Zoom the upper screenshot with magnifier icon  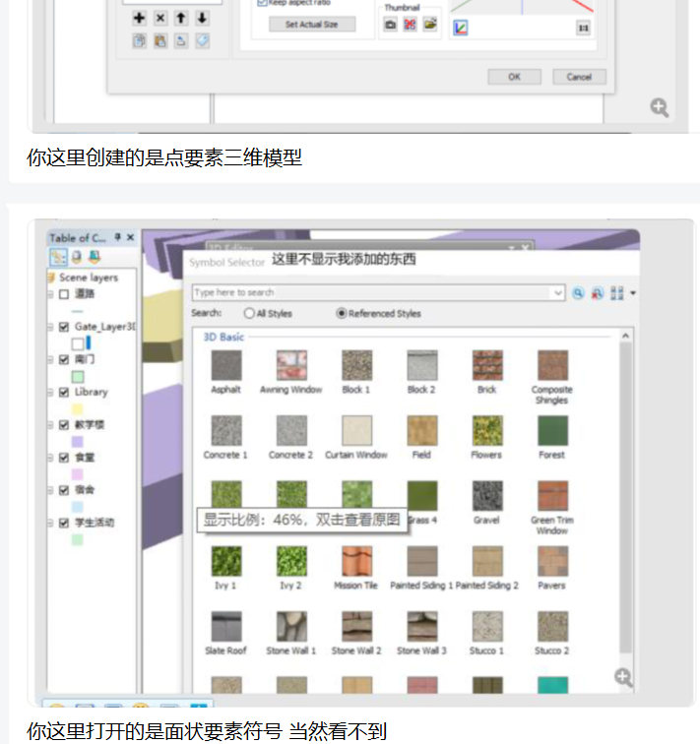click(x=660, y=107)
